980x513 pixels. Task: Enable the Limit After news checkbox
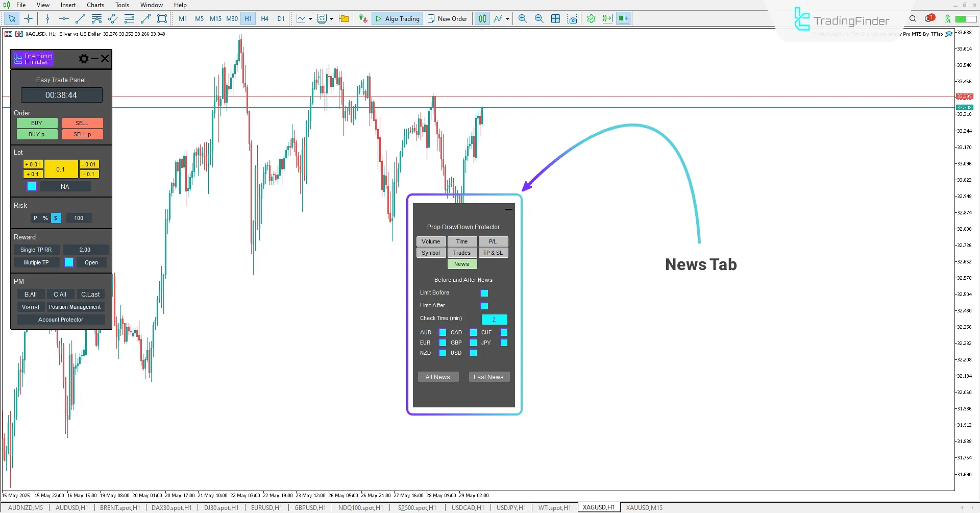pyautogui.click(x=484, y=306)
